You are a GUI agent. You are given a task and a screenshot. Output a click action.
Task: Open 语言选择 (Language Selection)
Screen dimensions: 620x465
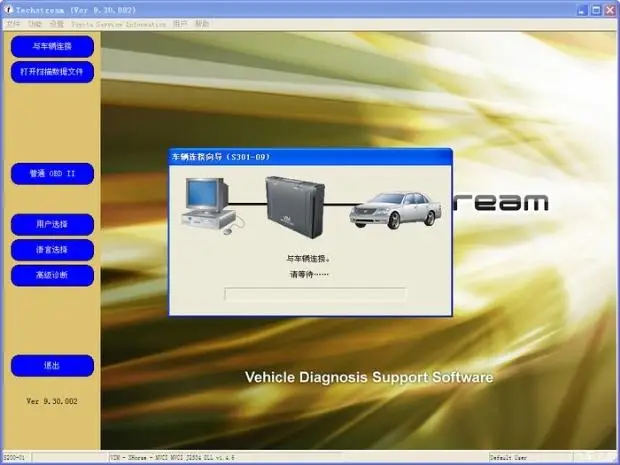(x=52, y=250)
